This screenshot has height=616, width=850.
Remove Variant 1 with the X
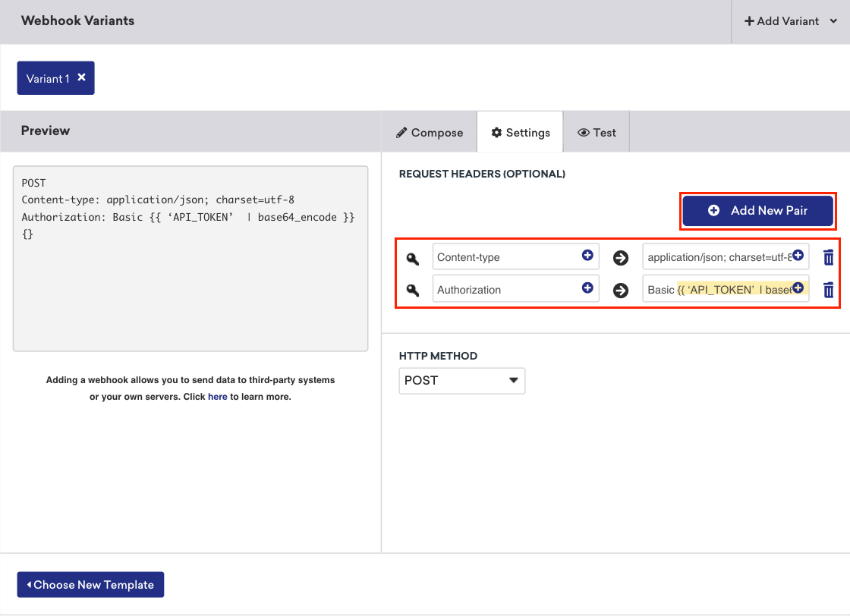(x=81, y=77)
